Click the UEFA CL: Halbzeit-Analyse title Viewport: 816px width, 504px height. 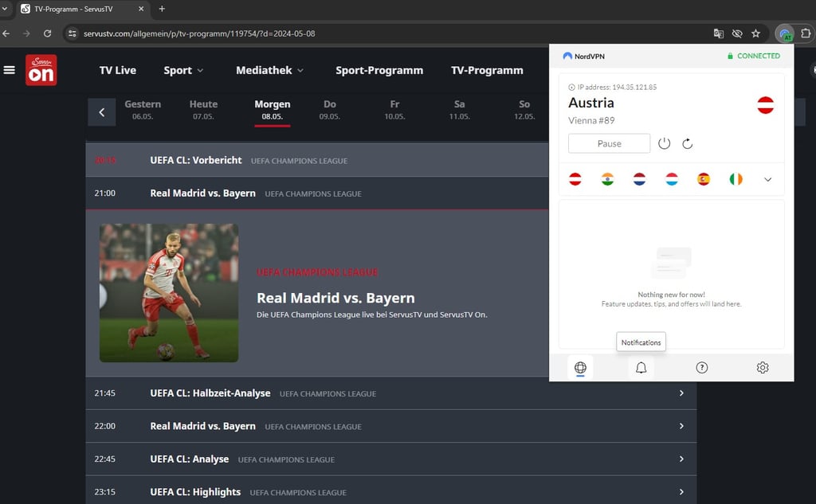coord(210,393)
